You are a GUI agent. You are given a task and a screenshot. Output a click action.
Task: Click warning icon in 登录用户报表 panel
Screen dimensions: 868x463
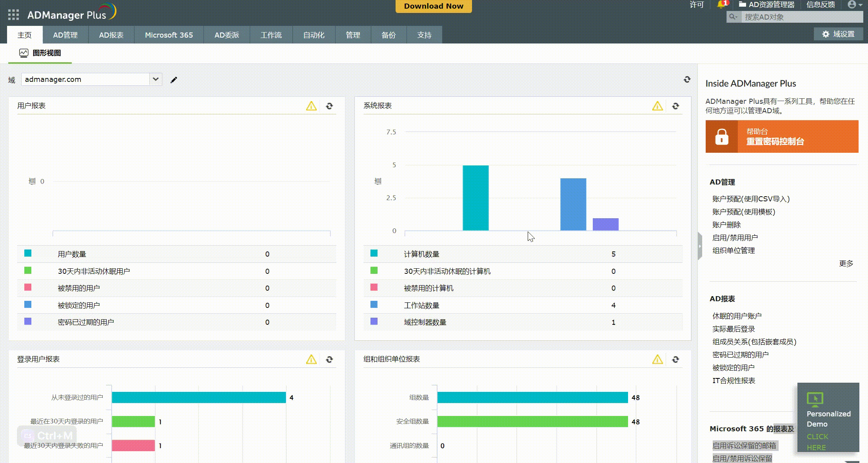[311, 359]
